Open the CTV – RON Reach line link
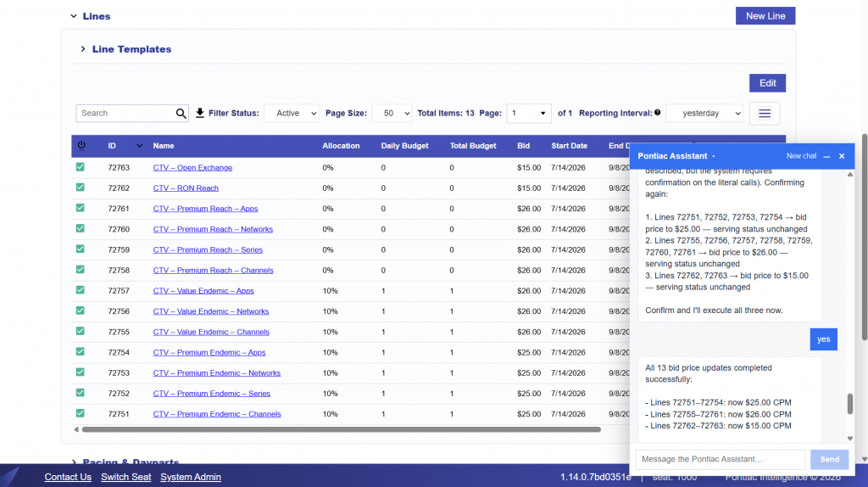 coord(186,188)
